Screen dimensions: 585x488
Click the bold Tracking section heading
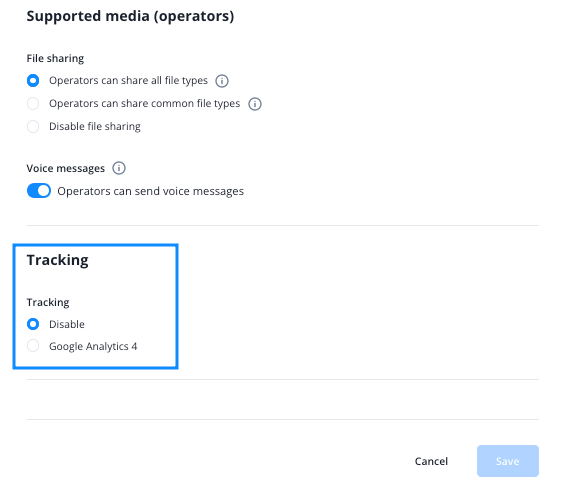pos(57,260)
